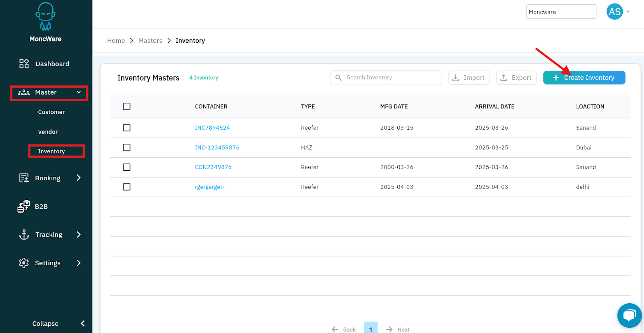Open the Moncware company selector

point(561,12)
